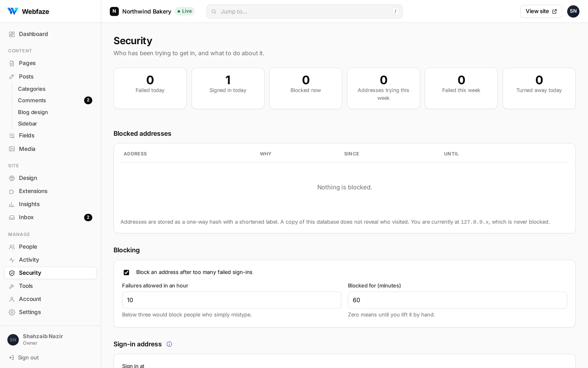
Task: Click the Comments count badge 2
Action: (88, 100)
